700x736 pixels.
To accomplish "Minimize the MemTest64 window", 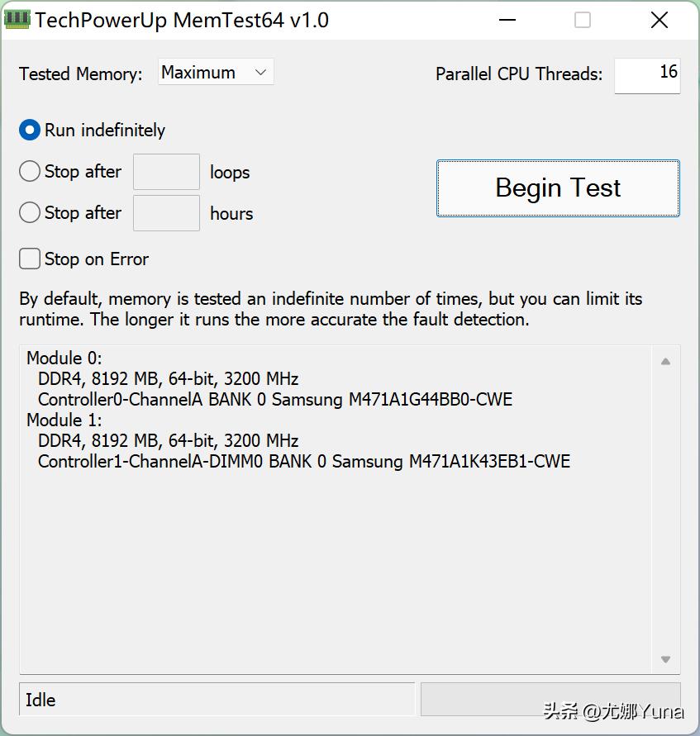I will [507, 20].
